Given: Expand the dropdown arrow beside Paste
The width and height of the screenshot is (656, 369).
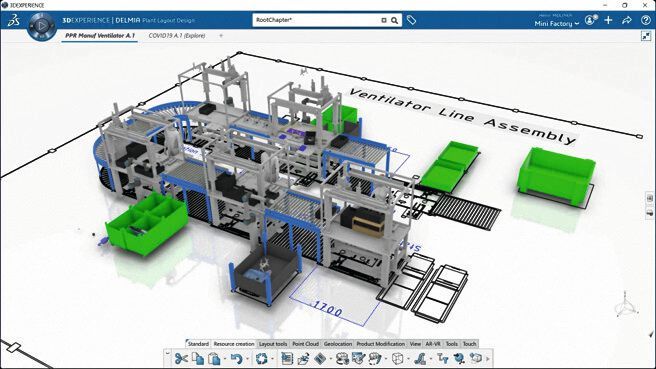Looking at the screenshot, I should [x=225, y=359].
